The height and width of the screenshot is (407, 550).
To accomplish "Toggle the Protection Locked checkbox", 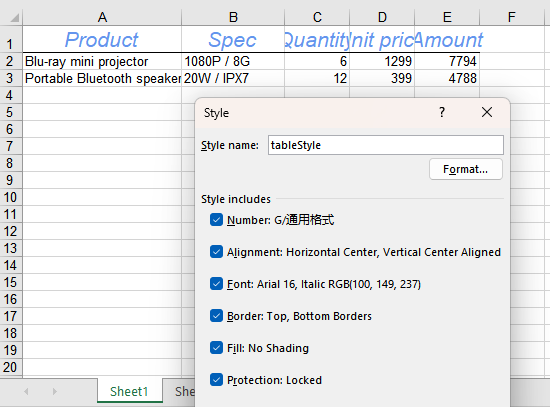I will tap(216, 380).
